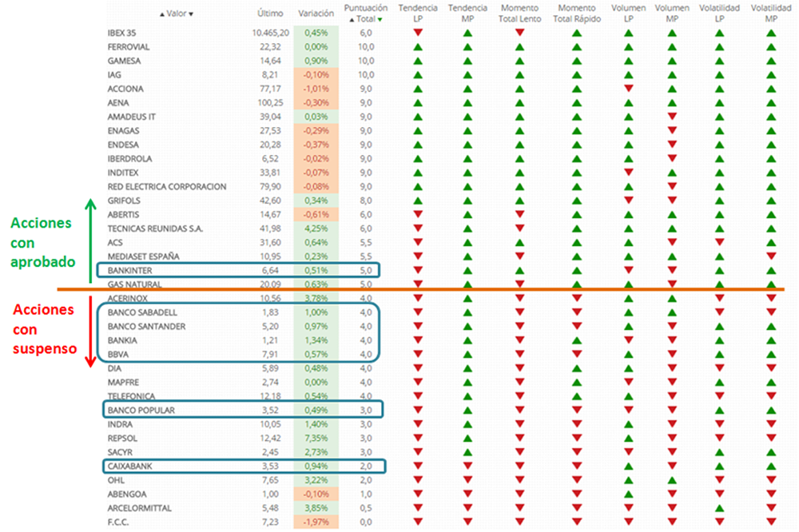Click the Momento Total Lento header

click(x=519, y=14)
